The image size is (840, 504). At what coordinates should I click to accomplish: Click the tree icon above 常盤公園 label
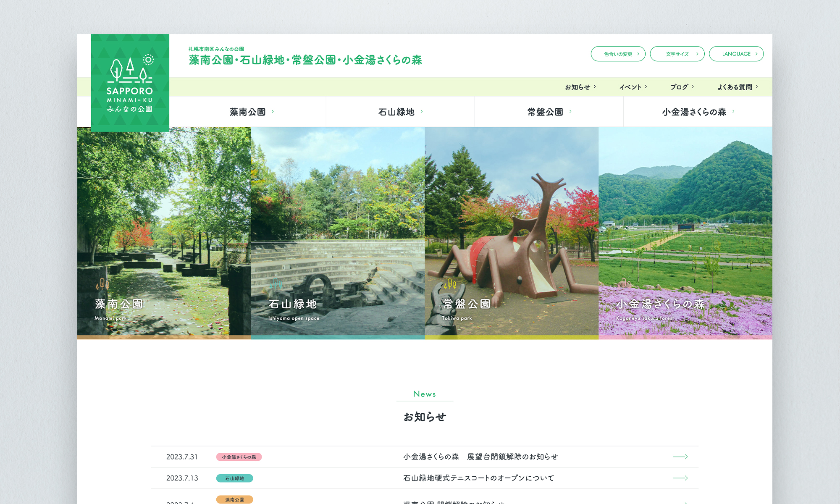point(450,284)
